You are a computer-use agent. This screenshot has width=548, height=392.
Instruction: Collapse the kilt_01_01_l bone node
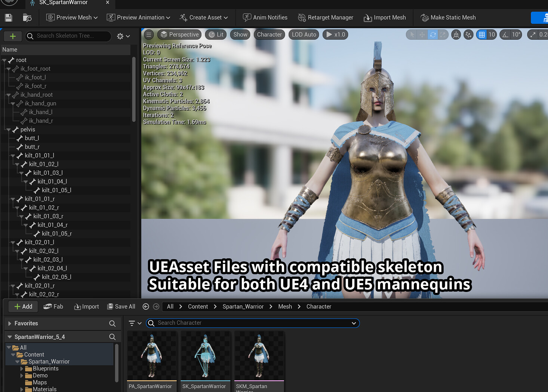tap(13, 156)
